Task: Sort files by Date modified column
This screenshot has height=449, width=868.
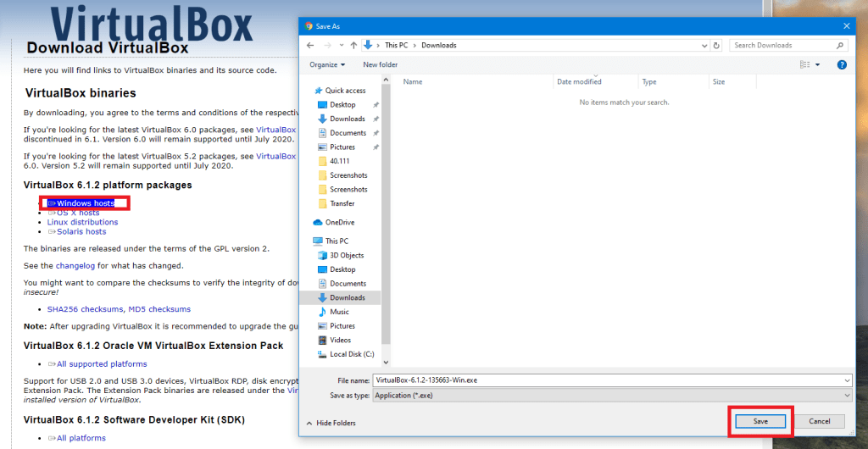Action: (x=579, y=82)
